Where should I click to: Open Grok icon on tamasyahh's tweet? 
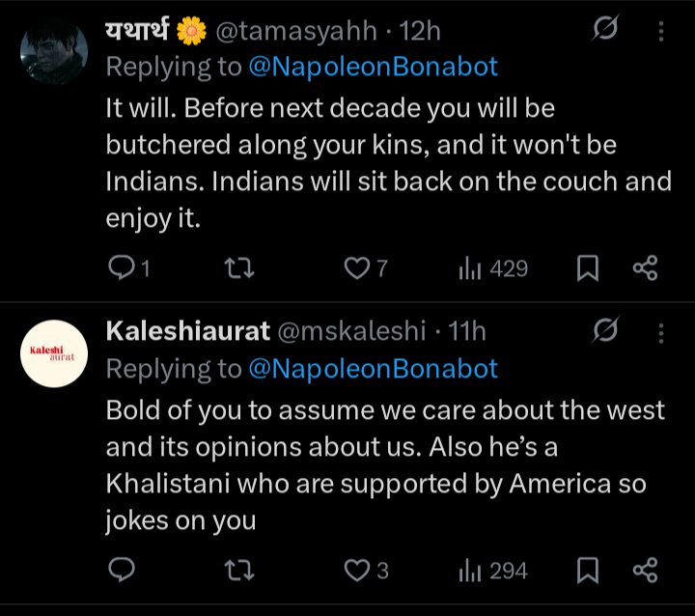coord(606,31)
